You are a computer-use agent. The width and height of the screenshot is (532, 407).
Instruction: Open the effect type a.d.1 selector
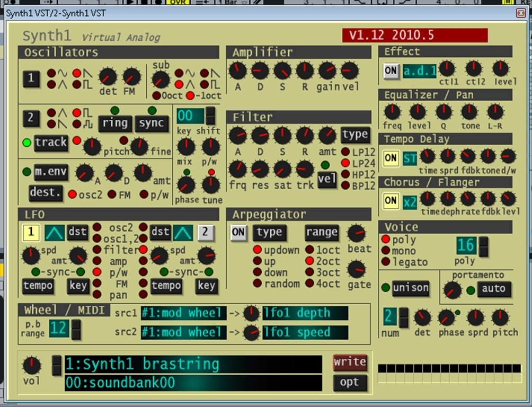(419, 72)
